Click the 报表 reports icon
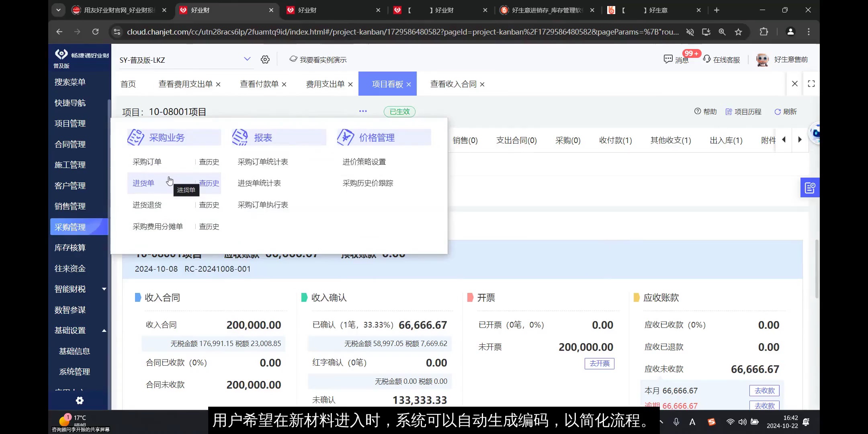The width and height of the screenshot is (868, 434). point(240,137)
